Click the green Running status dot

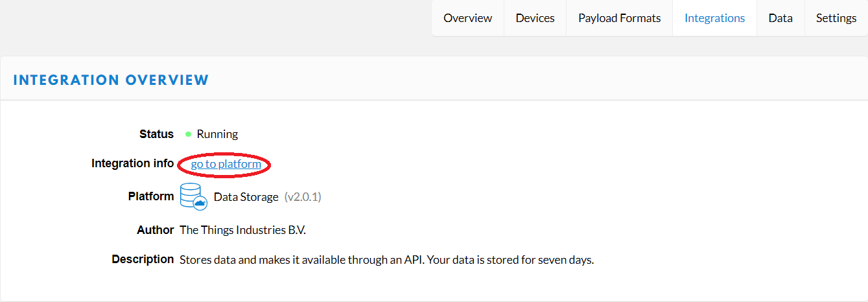coord(188,134)
